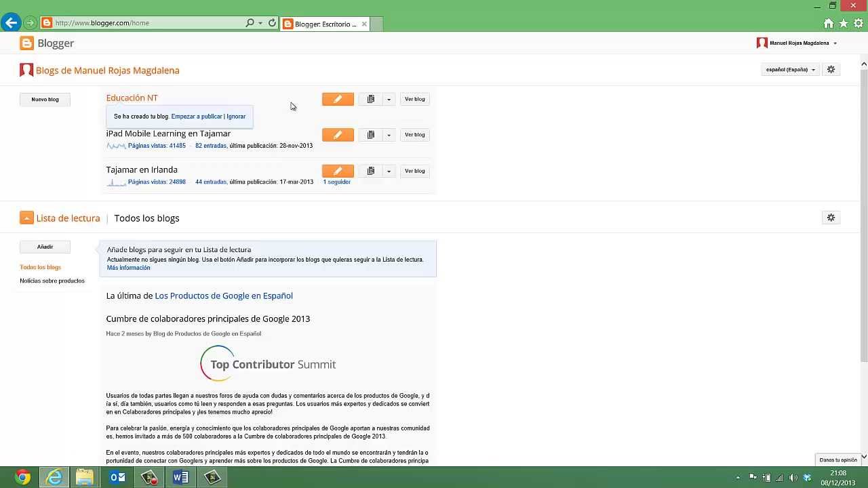868x488 pixels.
Task: Click the volume icon in system tray
Action: click(x=793, y=478)
